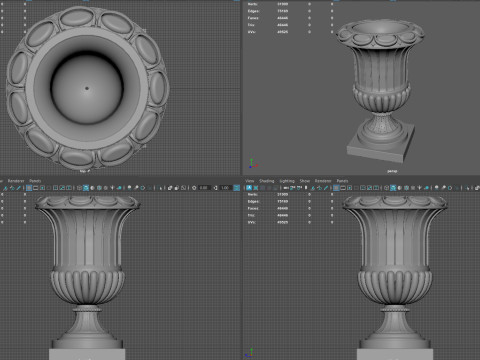Click Textured icon in lower-right viewport toolbar

413,188
